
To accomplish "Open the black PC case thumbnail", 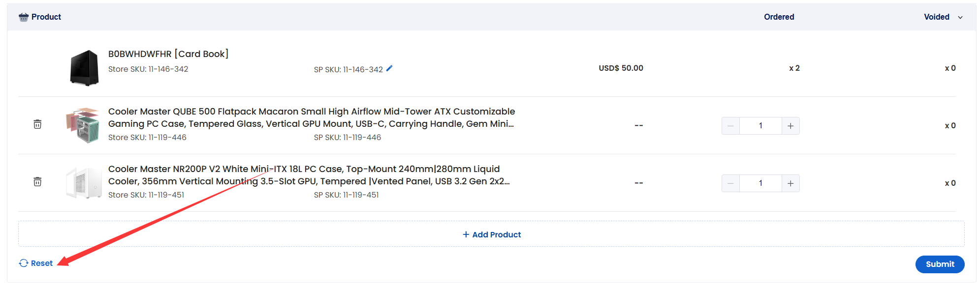I will [x=84, y=68].
